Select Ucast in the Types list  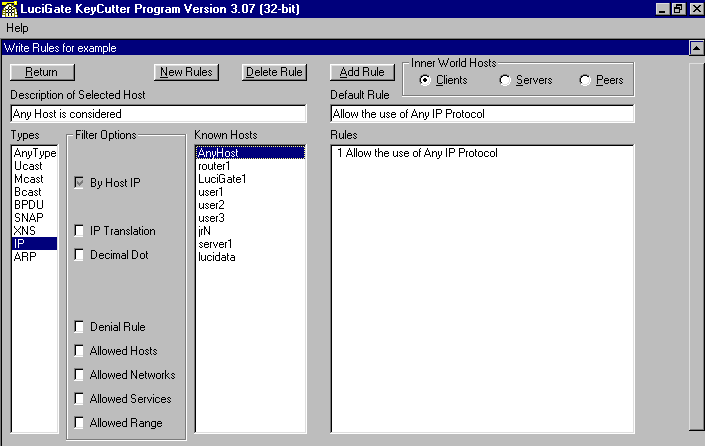35,166
